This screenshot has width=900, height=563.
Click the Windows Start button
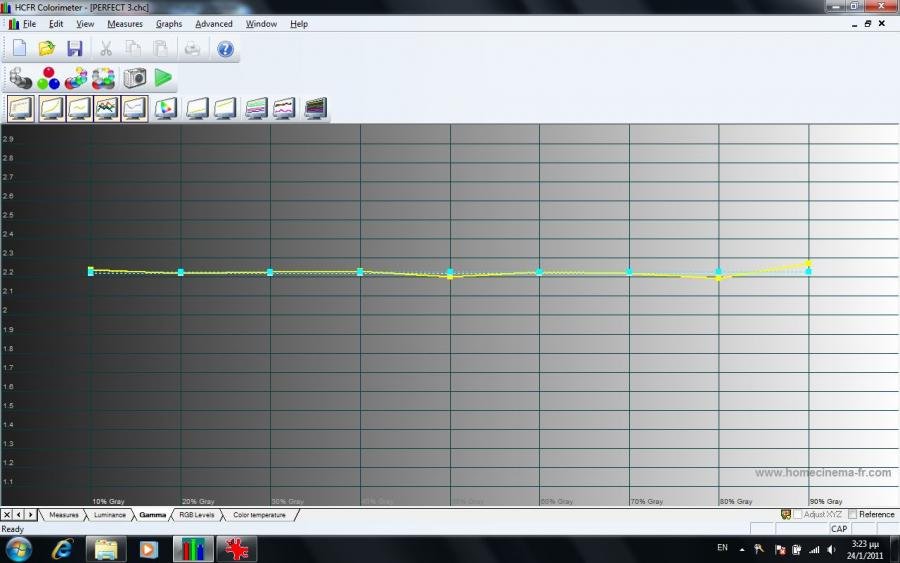click(x=19, y=548)
